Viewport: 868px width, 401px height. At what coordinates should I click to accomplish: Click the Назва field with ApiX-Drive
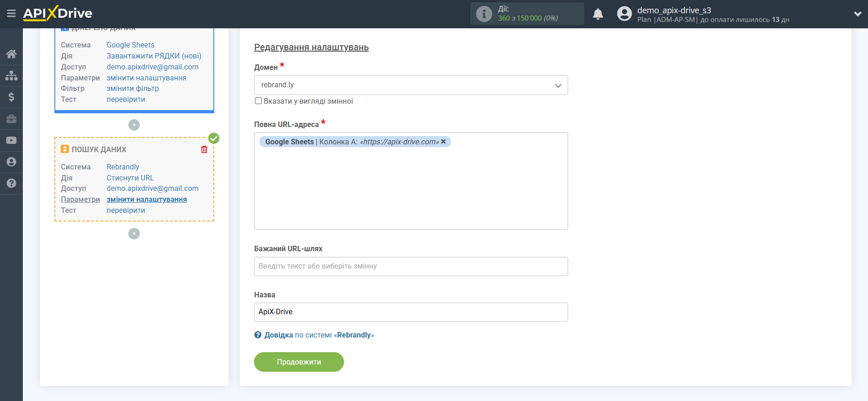411,312
